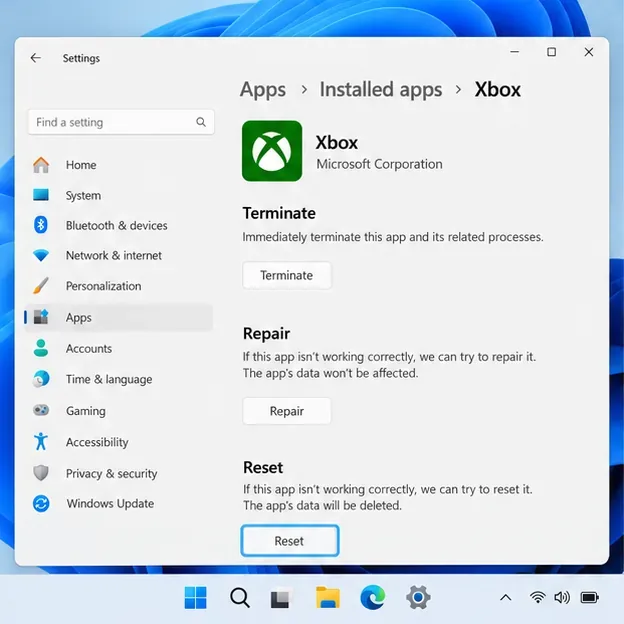This screenshot has height=624, width=624.
Task: Open Accounts settings
Action: click(x=119, y=348)
